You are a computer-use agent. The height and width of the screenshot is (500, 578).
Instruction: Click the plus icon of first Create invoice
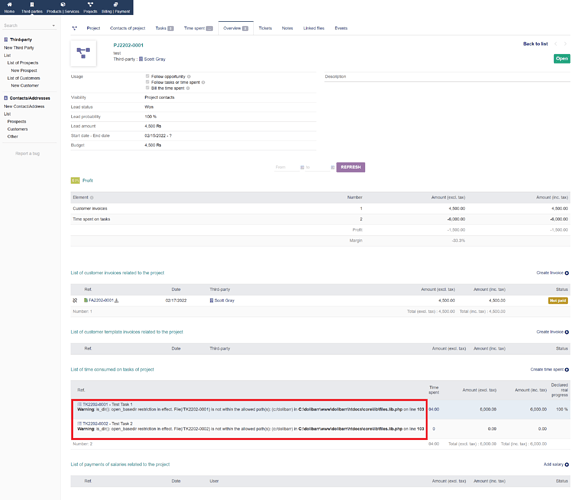tap(567, 273)
